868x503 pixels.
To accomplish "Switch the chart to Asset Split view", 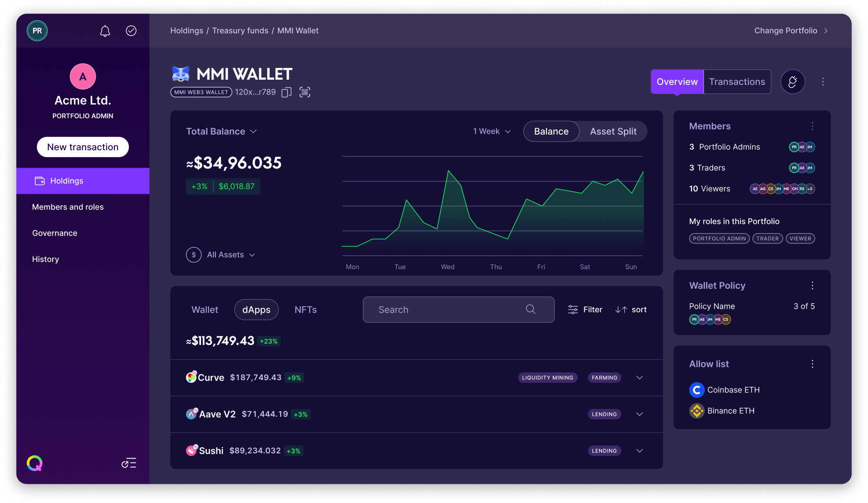I will click(x=613, y=131).
